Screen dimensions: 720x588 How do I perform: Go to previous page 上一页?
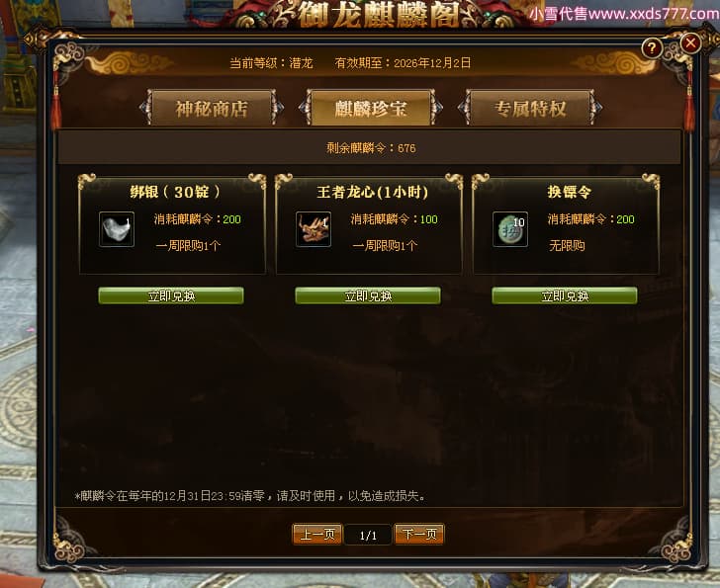pos(317,535)
